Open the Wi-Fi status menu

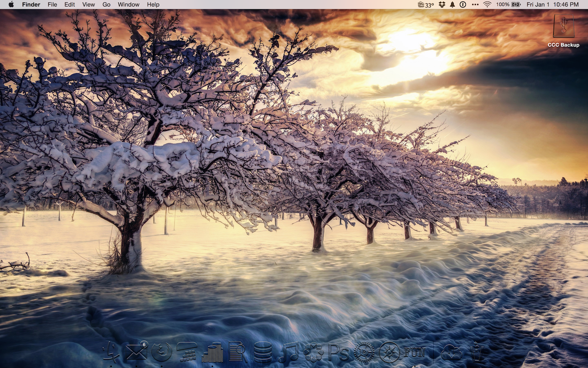pos(487,4)
